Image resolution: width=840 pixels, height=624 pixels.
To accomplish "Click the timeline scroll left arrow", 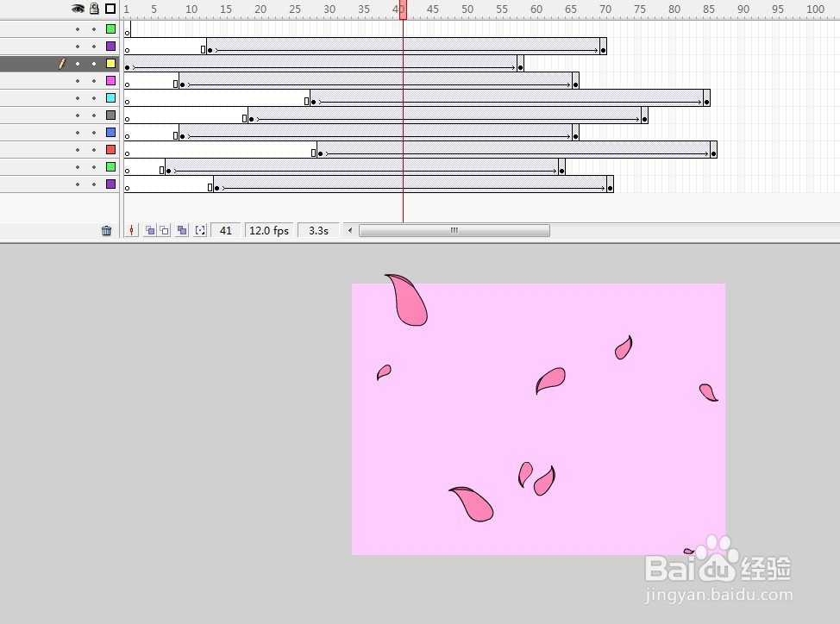I will (350, 231).
